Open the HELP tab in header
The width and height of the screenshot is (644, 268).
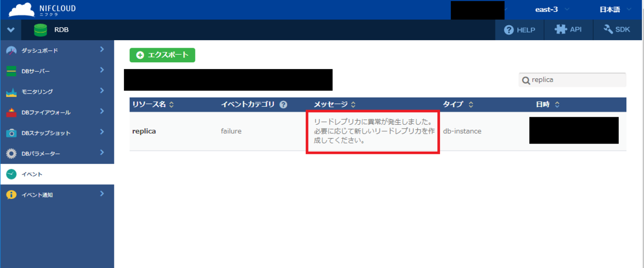point(519,30)
